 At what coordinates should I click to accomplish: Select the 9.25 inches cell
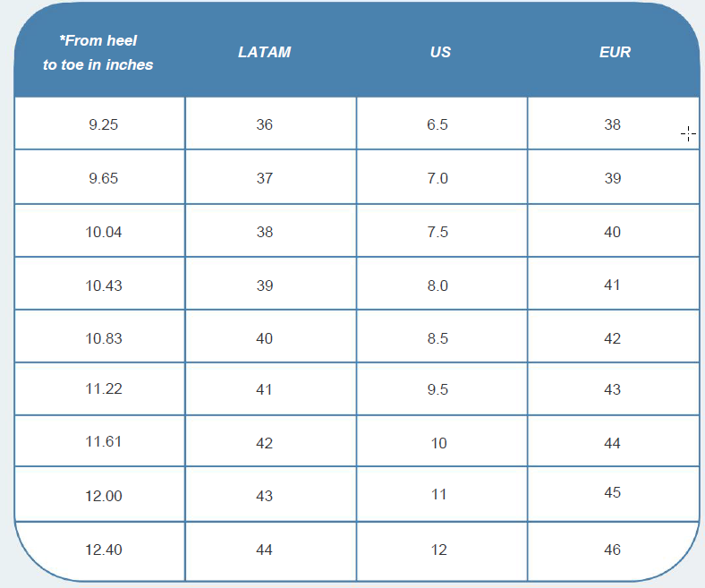tap(103, 124)
